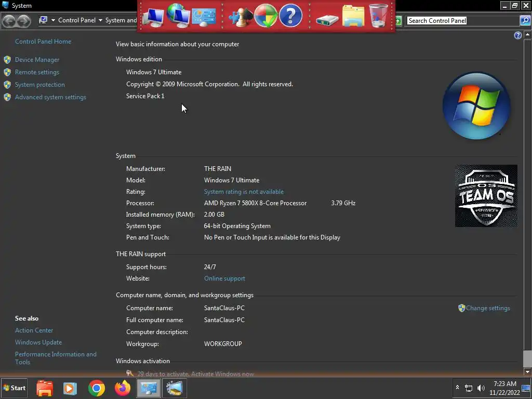
Task: Open the Control Panel icon in the dock
Action: pos(204,17)
